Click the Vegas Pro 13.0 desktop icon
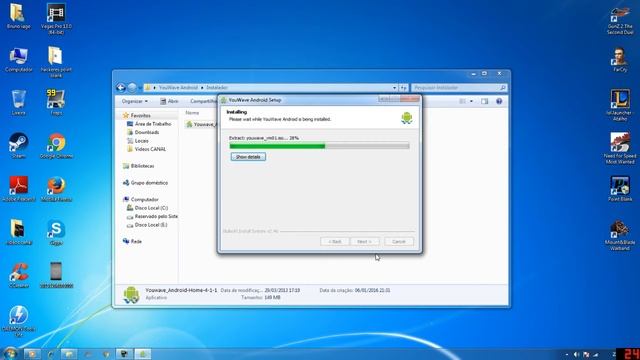 point(56,18)
